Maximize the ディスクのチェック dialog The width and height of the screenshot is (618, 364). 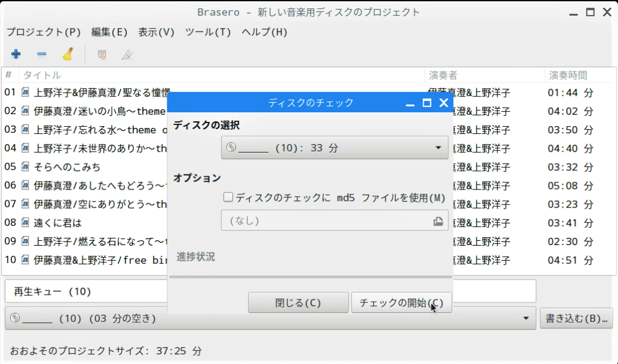(x=427, y=103)
